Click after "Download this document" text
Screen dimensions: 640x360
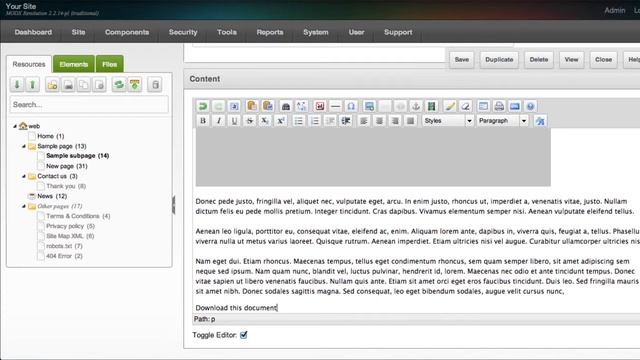click(x=278, y=308)
